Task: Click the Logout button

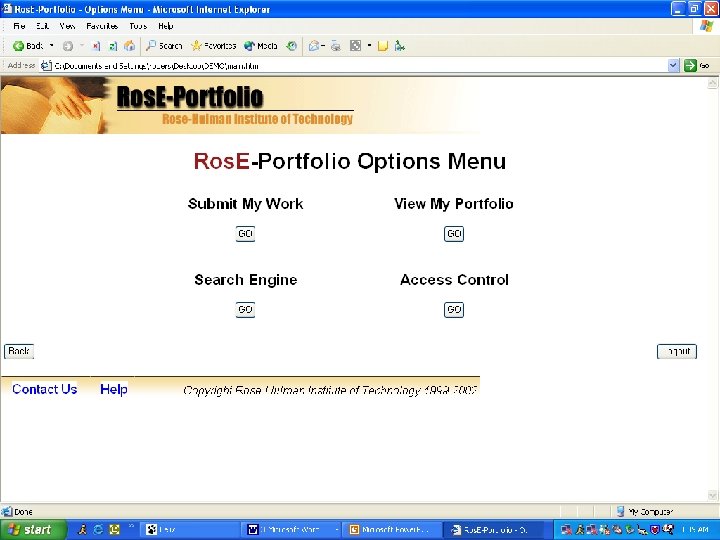Action: (x=677, y=352)
